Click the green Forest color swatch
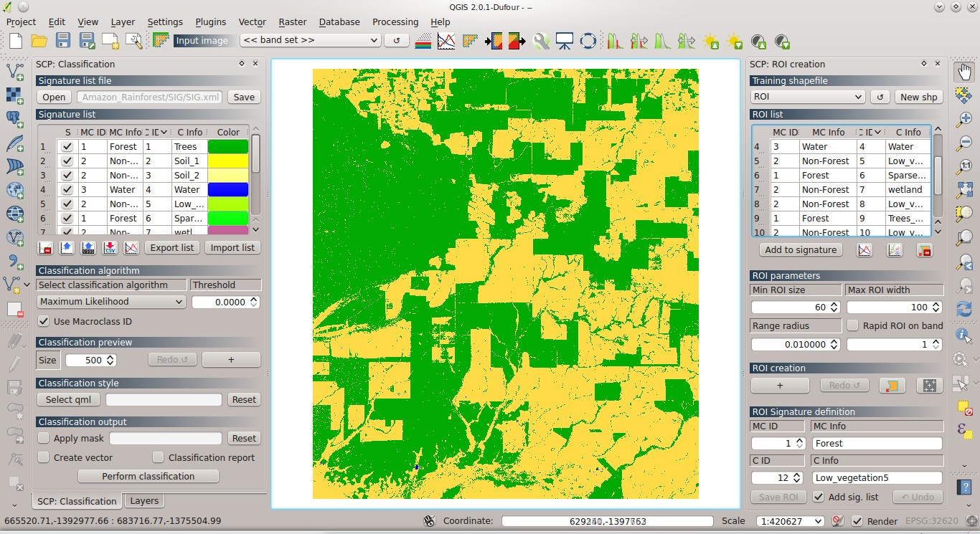The height and width of the screenshot is (534, 980). click(x=229, y=146)
